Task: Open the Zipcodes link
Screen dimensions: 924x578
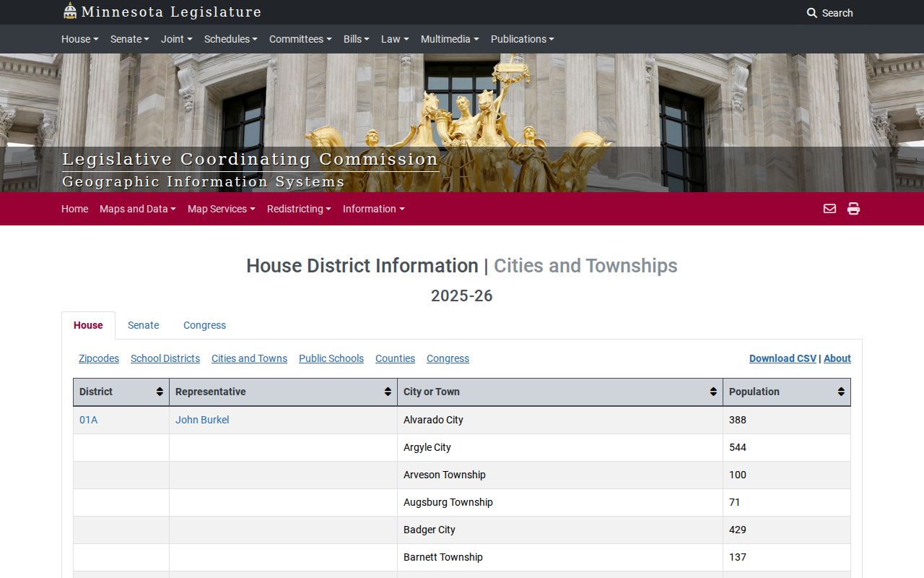Action: coord(99,358)
